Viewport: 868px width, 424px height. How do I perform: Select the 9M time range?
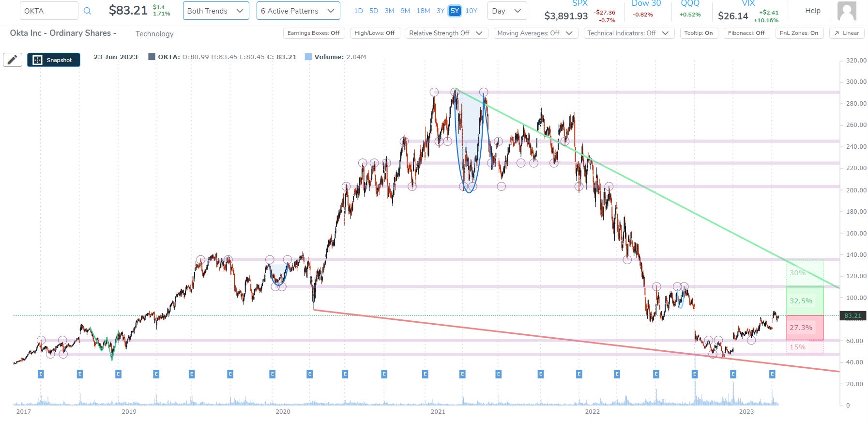[405, 11]
